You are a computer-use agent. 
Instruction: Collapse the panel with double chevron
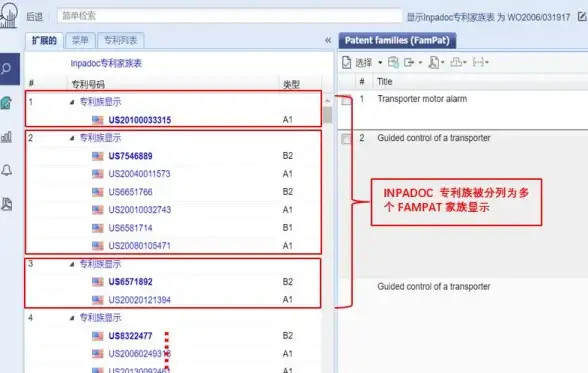point(328,40)
